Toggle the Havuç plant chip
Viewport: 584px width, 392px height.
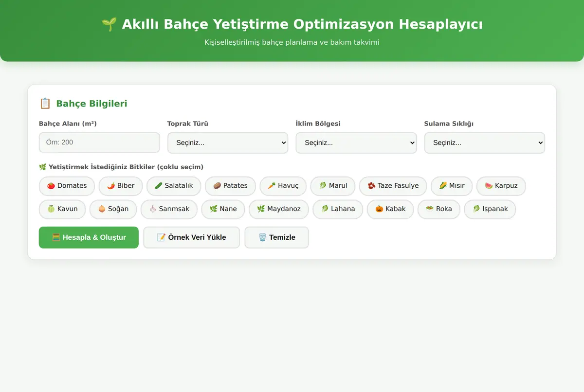283,186
